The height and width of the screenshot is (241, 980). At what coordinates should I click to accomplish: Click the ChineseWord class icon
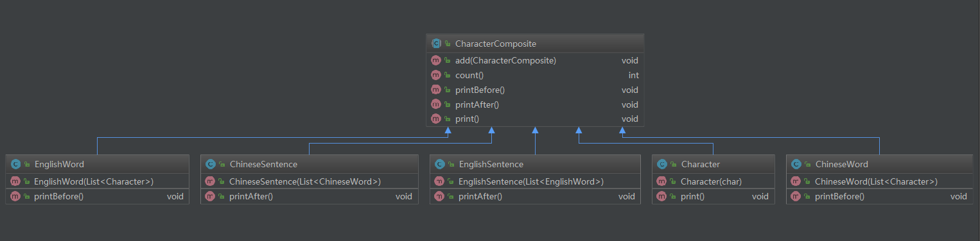(x=796, y=164)
